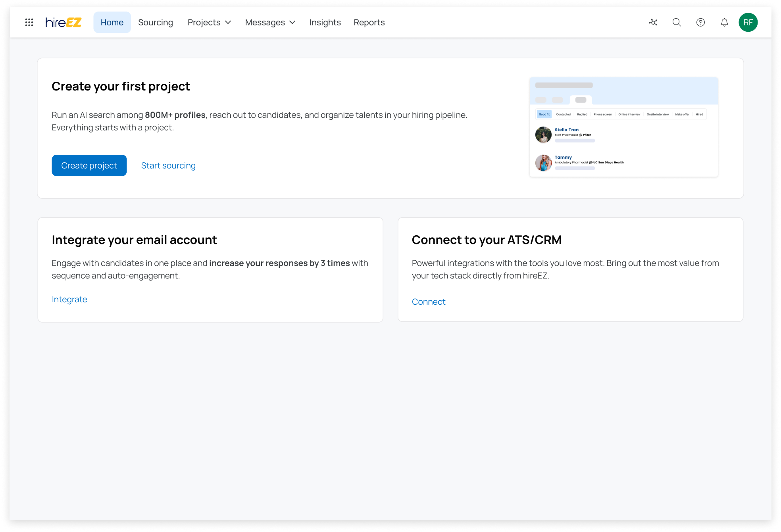
Task: Click the Start sourcing link
Action: point(168,165)
